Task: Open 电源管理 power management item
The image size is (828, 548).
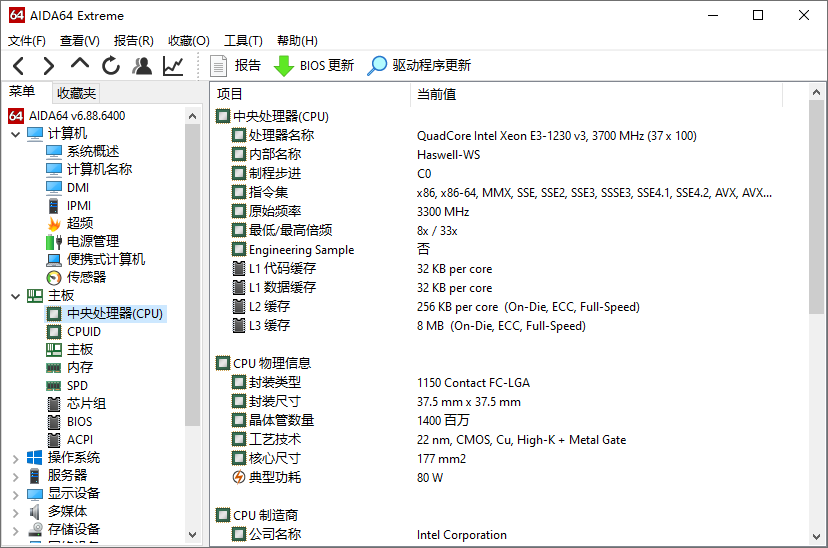Action: pos(82,241)
